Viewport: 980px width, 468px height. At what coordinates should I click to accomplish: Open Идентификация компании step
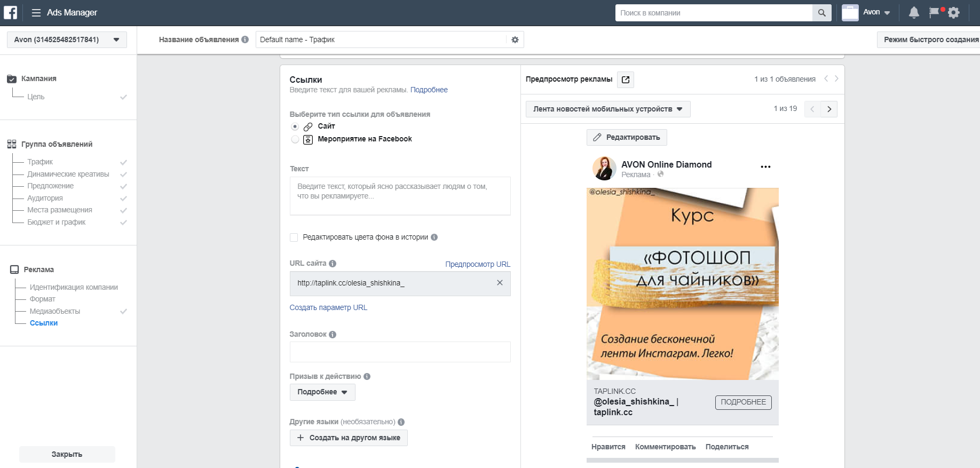(74, 288)
